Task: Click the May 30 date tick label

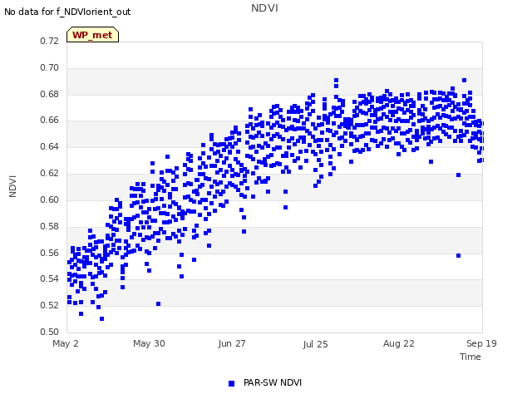Action: (x=149, y=343)
